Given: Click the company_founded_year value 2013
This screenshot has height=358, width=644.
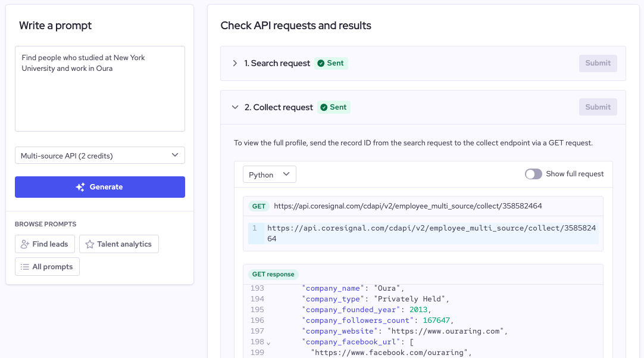Looking at the screenshot, I should [418, 310].
